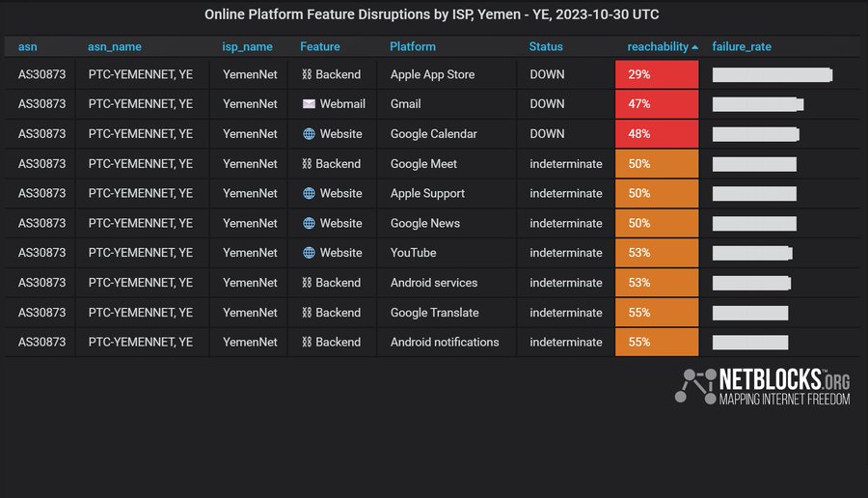868x498 pixels.
Task: Open the NETBLOCKS.ORG link text
Action: tap(785, 379)
